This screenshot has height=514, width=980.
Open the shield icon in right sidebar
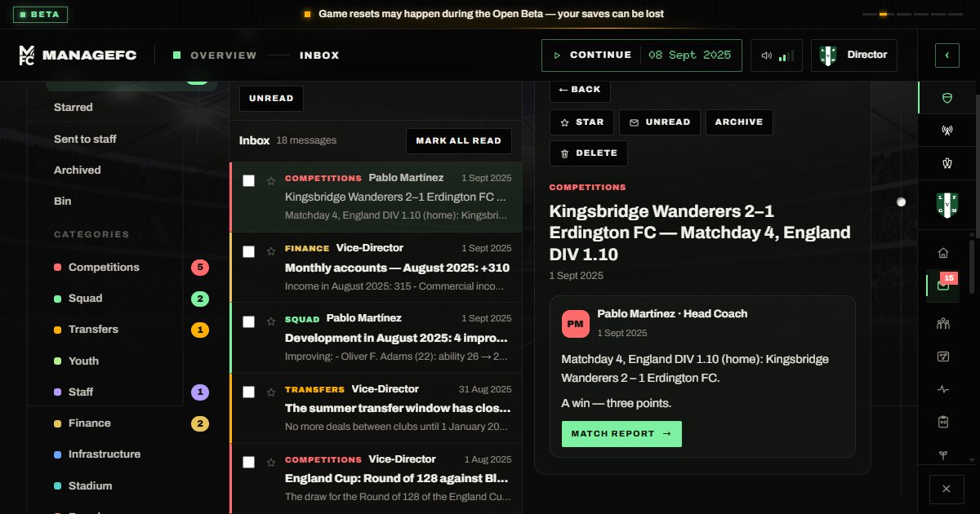click(947, 97)
